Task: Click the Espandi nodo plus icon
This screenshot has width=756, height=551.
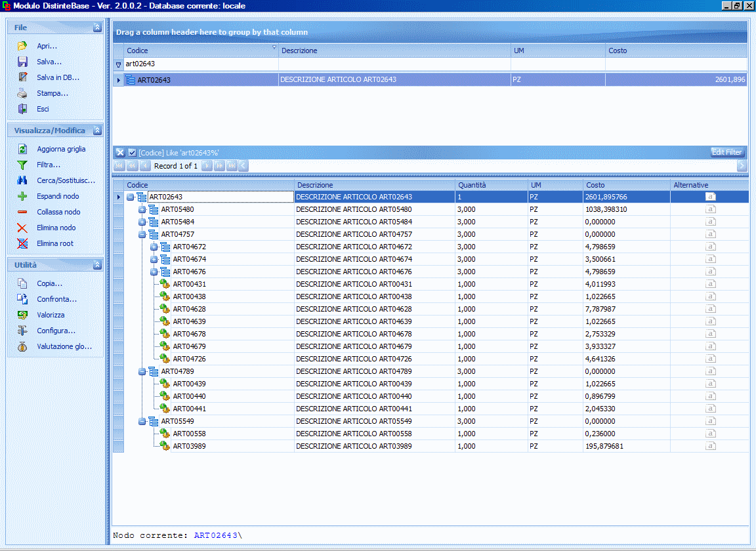Action: coord(22,196)
